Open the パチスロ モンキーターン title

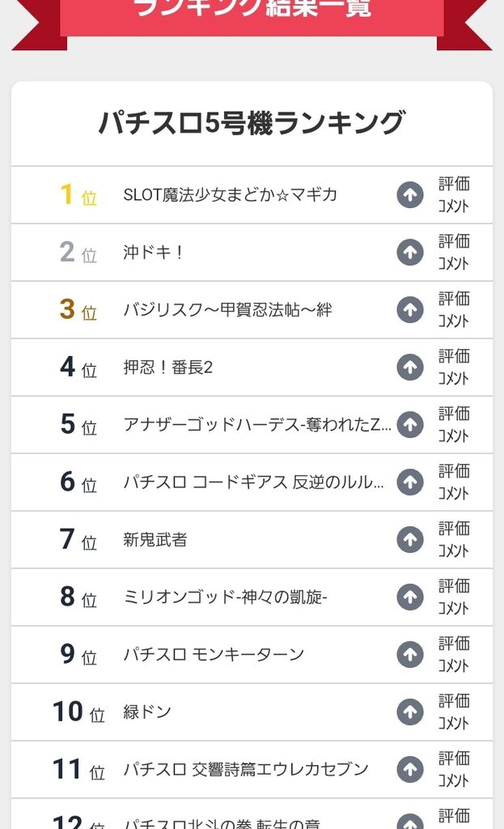pos(214,655)
